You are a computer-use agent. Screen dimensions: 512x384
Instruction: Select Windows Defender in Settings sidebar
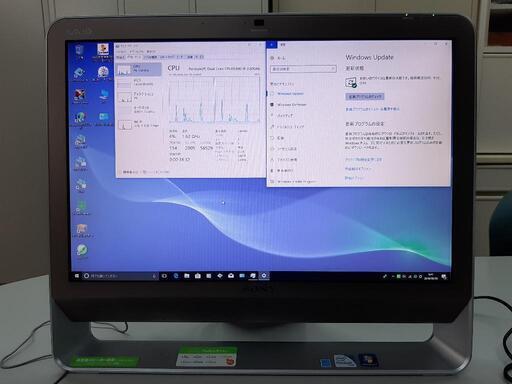point(288,105)
